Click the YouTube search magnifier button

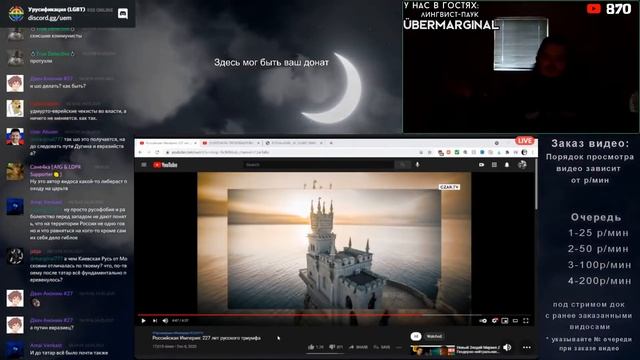402,165
